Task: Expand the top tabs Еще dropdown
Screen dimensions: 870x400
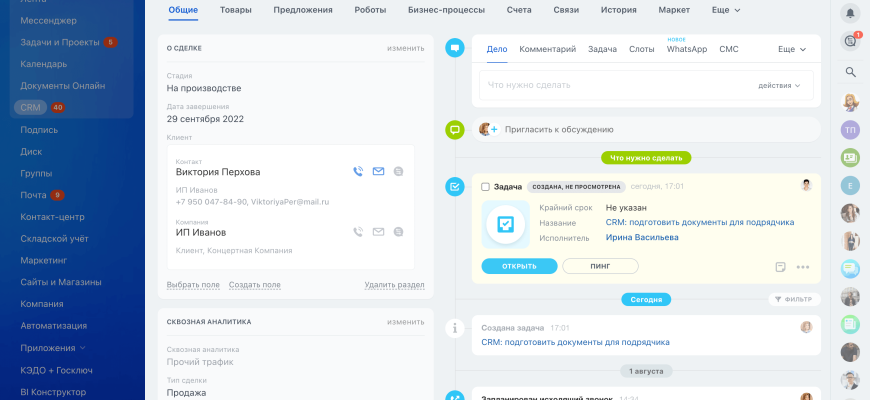Action: tap(726, 10)
